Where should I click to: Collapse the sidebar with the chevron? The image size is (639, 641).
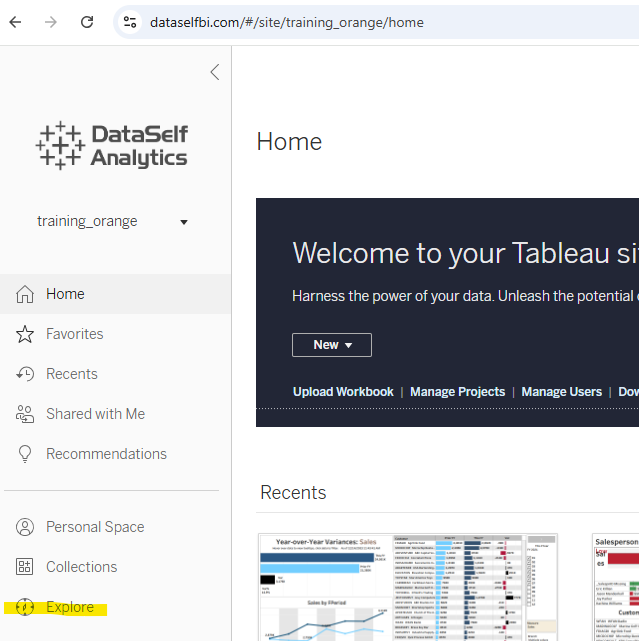tap(215, 72)
